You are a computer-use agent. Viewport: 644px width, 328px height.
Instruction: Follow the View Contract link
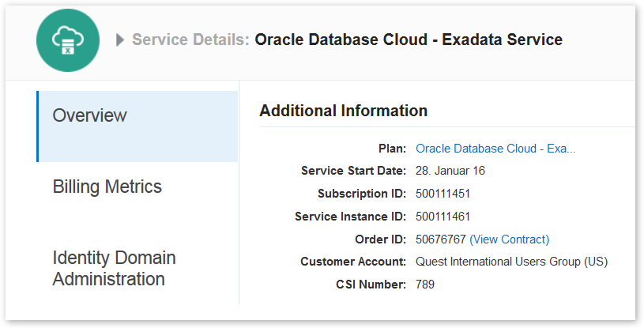(x=509, y=239)
